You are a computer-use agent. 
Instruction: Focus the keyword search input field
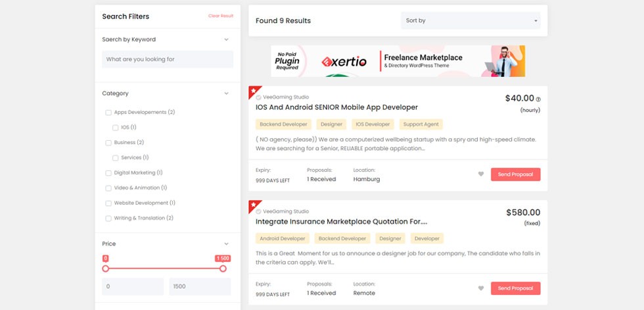168,59
